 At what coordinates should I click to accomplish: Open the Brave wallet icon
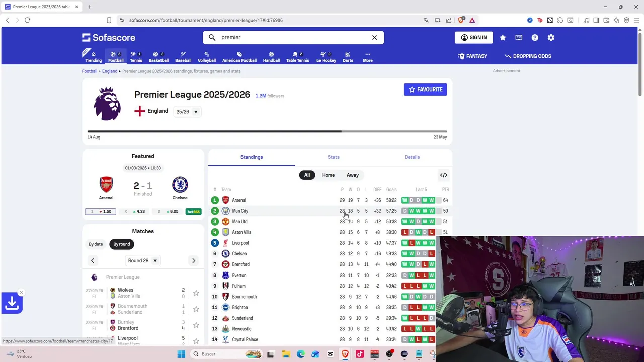(606, 20)
